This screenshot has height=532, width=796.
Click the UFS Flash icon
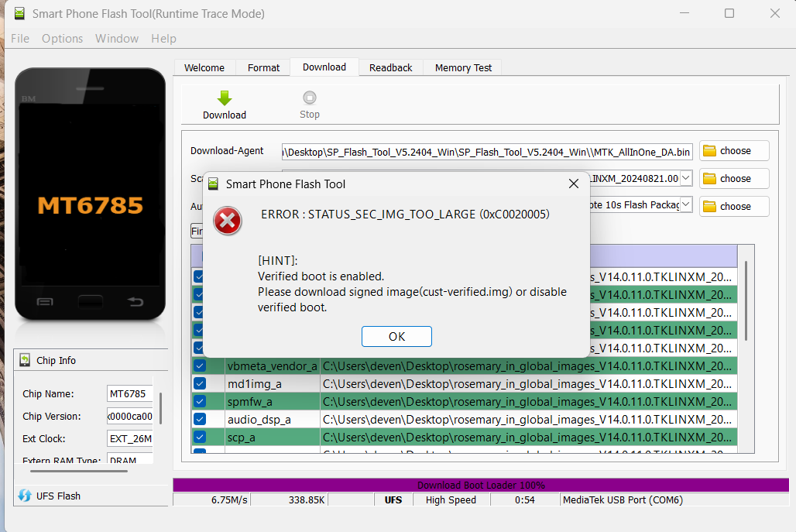coord(24,496)
